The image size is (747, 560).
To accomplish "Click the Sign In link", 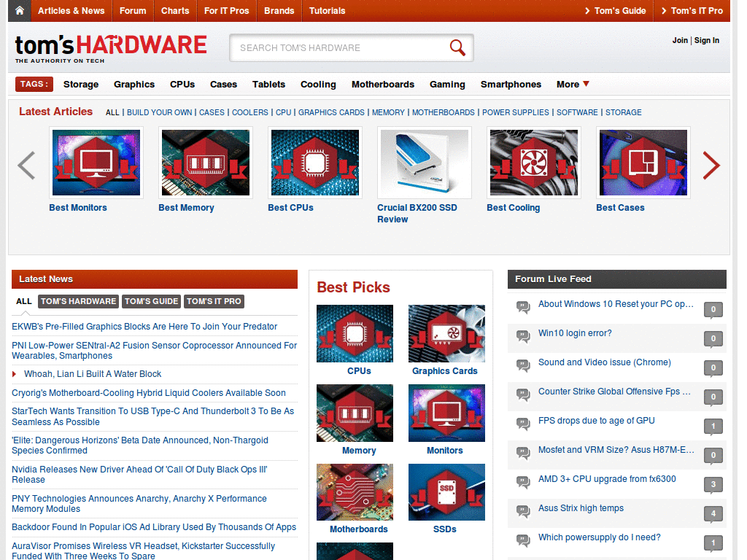I will coord(706,40).
